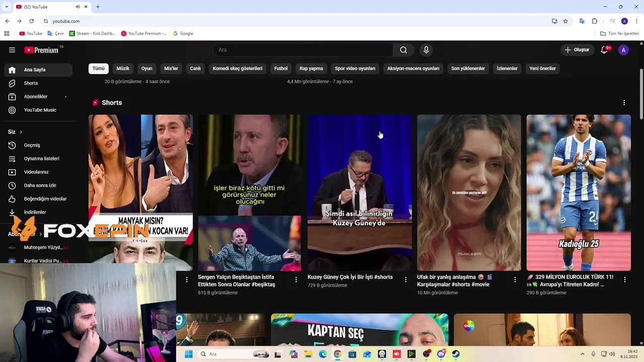Open Steam from the taskbar

click(x=456, y=354)
